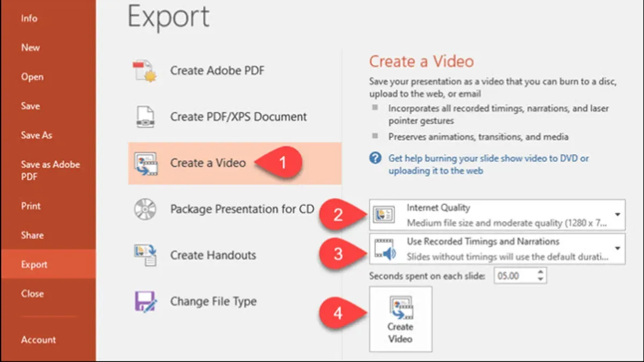Open the burning slide show to DVD help link
Screen dimensions: 644x362
(488, 165)
